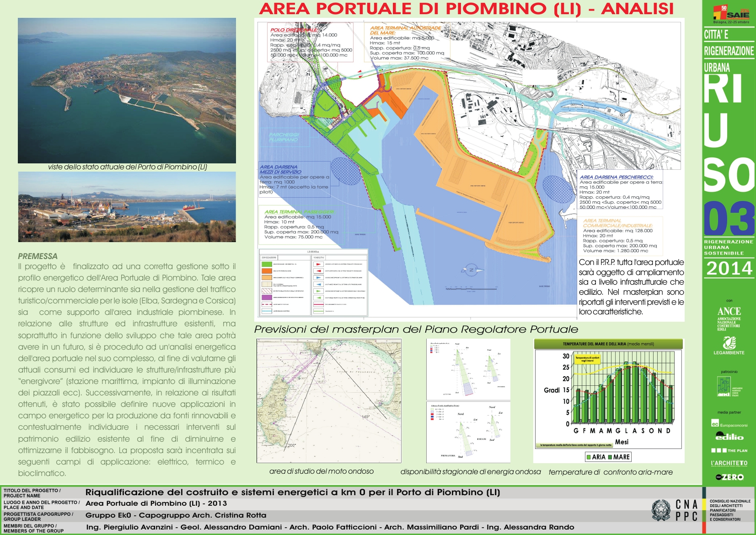The height and width of the screenshot is (535, 756).
Task: Click the year 2014 in the sidebar
Action: [729, 268]
